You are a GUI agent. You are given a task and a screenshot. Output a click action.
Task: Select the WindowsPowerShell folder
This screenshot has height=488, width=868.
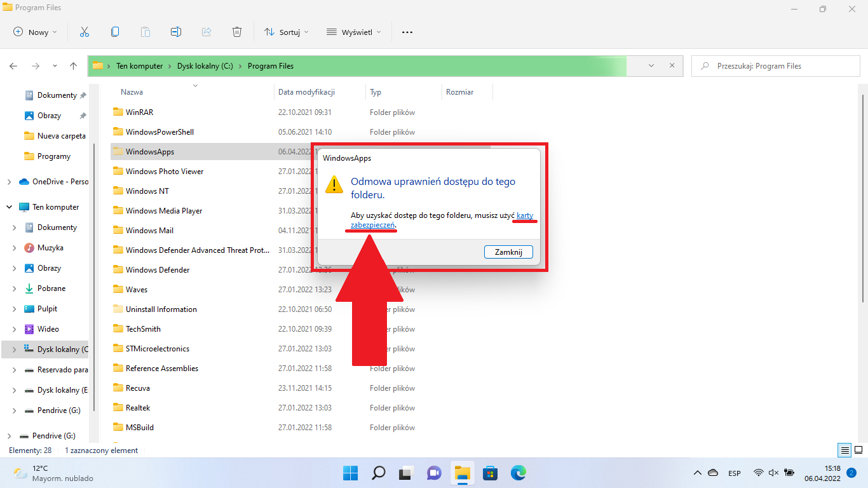[159, 132]
